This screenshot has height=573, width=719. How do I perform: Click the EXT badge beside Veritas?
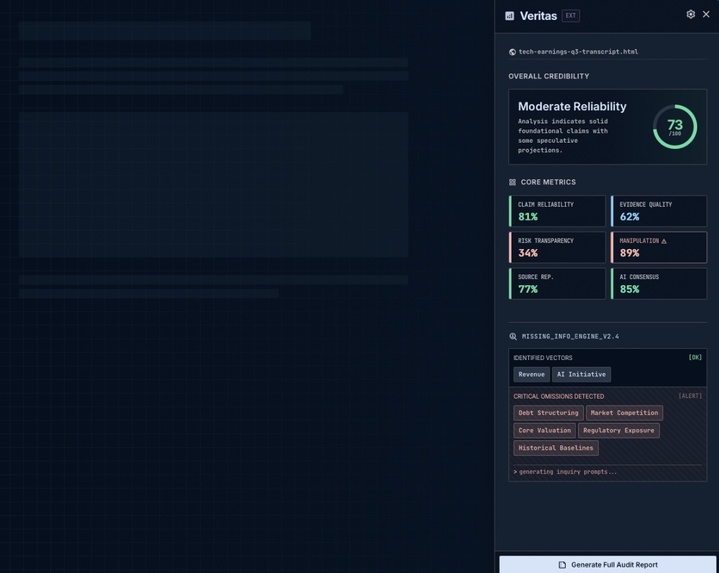570,16
